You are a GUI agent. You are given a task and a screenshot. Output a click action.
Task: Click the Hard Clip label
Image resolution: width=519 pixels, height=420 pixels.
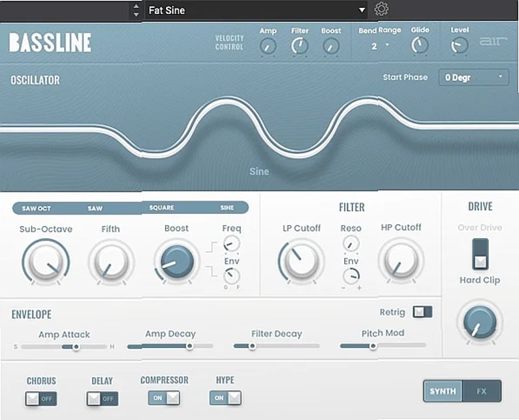tap(480, 280)
